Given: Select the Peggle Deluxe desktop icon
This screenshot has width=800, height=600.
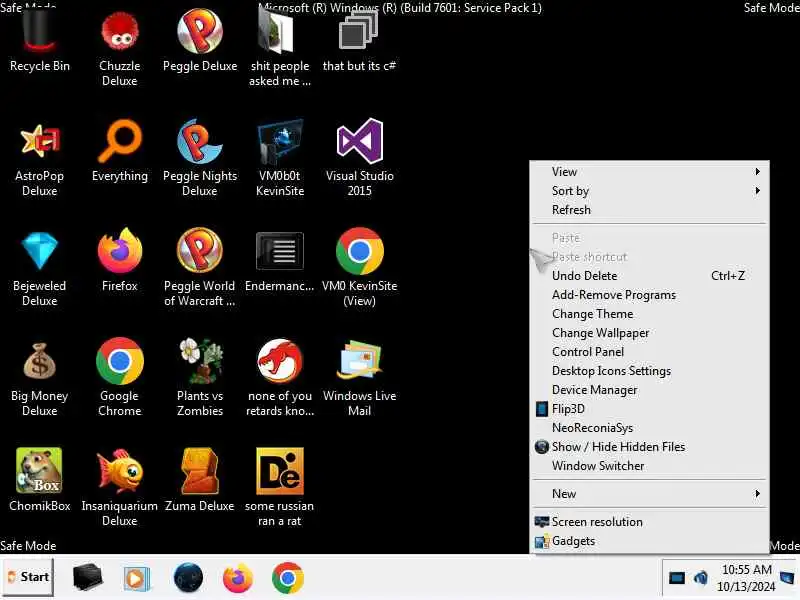Looking at the screenshot, I should pos(199,40).
